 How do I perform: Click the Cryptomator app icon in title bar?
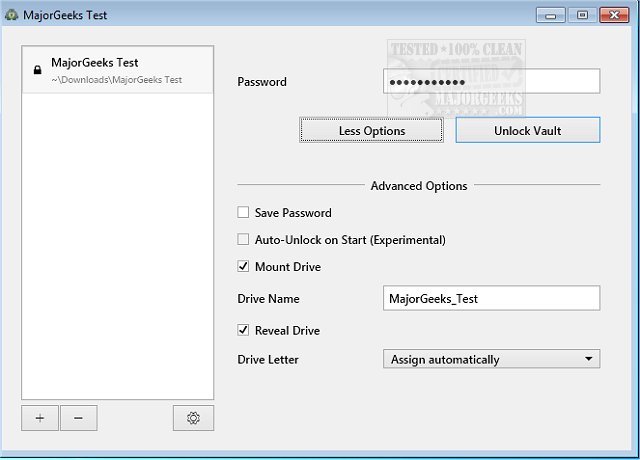(x=11, y=15)
